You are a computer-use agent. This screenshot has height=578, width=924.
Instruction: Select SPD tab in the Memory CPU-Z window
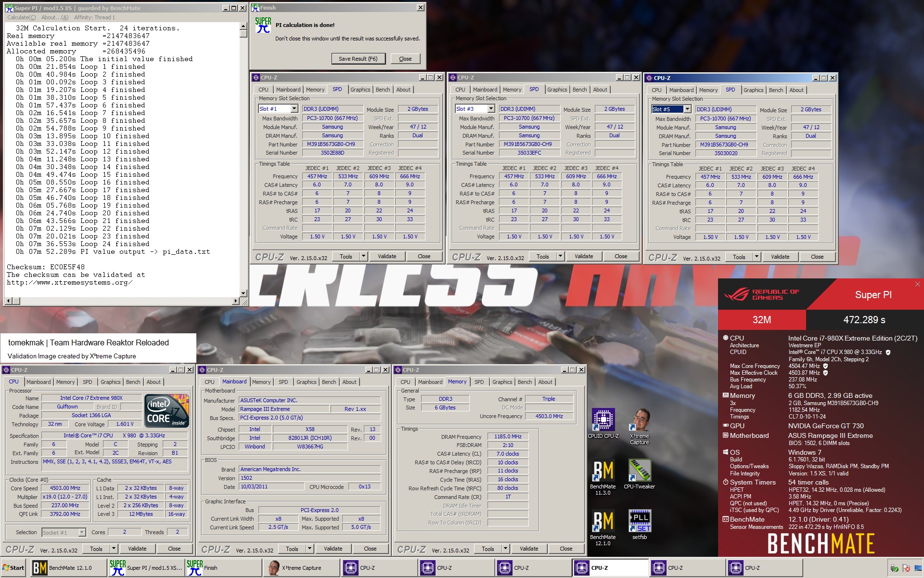[x=479, y=382]
